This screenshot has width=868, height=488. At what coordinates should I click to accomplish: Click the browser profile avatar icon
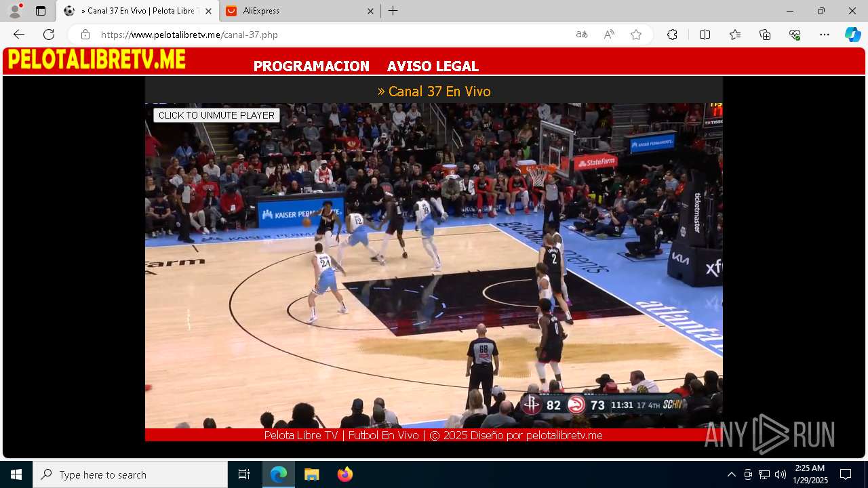(x=15, y=10)
